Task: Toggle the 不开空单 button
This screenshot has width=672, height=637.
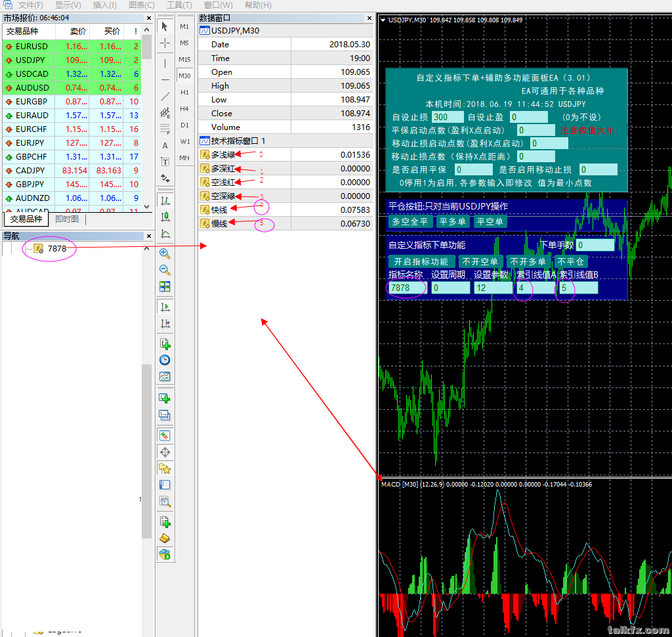Action: (480, 261)
